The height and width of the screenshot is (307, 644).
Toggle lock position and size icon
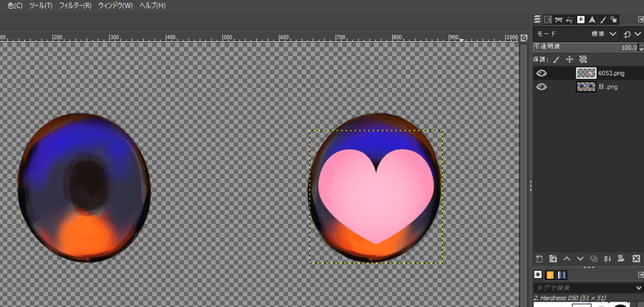click(x=569, y=59)
